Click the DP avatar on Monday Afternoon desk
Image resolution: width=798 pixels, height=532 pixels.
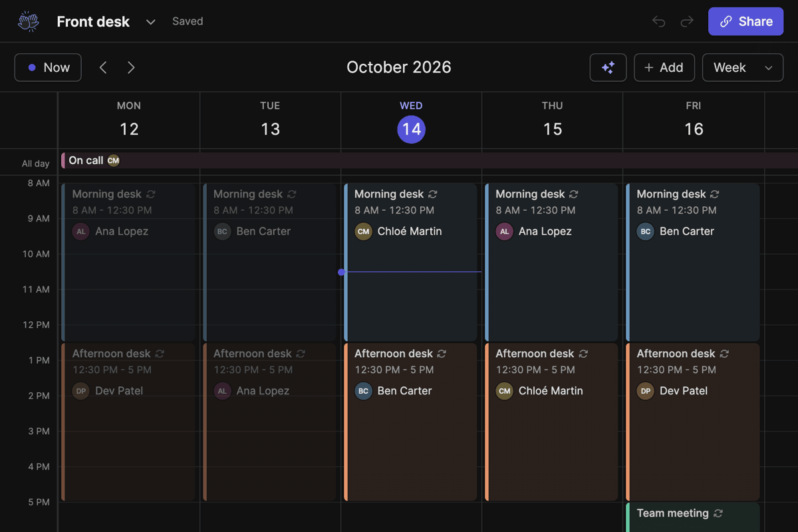(x=81, y=391)
